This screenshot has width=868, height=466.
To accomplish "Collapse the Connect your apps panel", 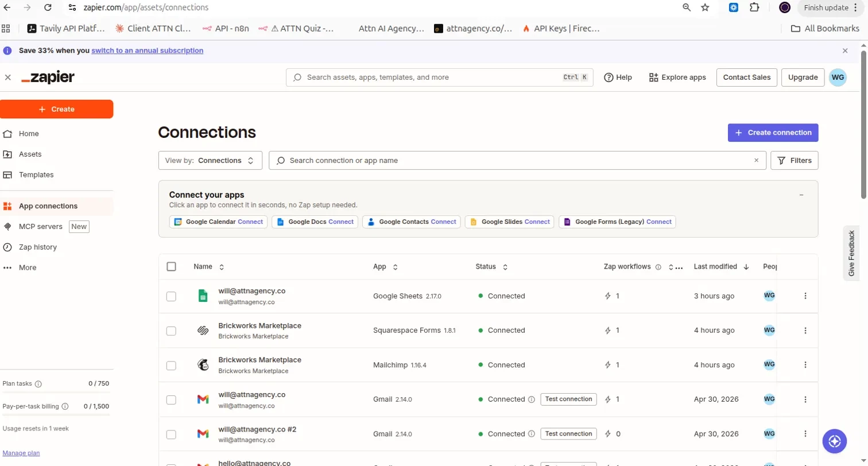I will 801,195.
